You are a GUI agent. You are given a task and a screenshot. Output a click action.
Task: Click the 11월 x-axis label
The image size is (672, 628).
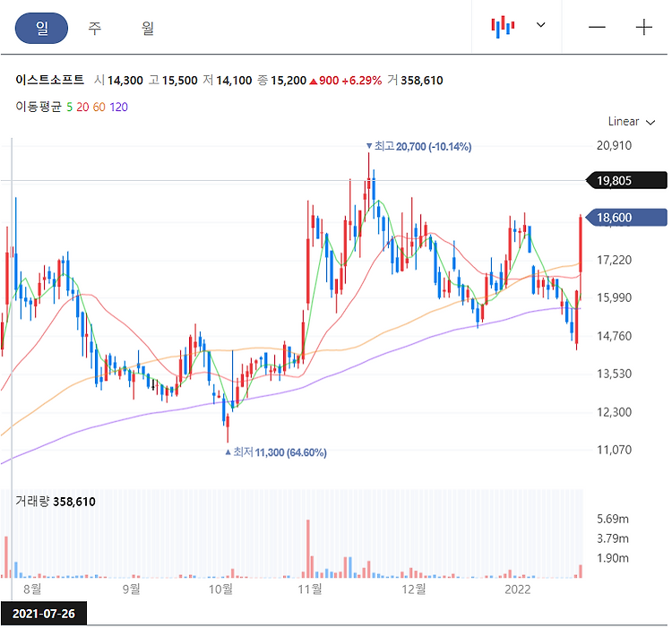click(310, 589)
